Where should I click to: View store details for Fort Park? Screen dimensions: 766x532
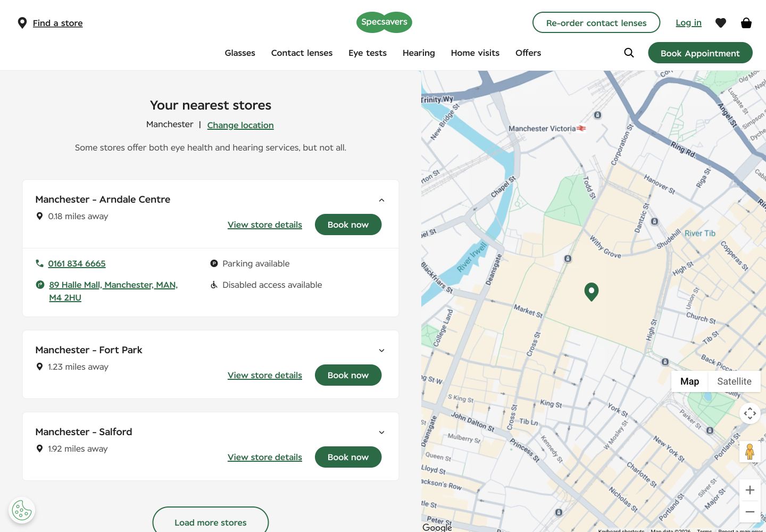[265, 375]
